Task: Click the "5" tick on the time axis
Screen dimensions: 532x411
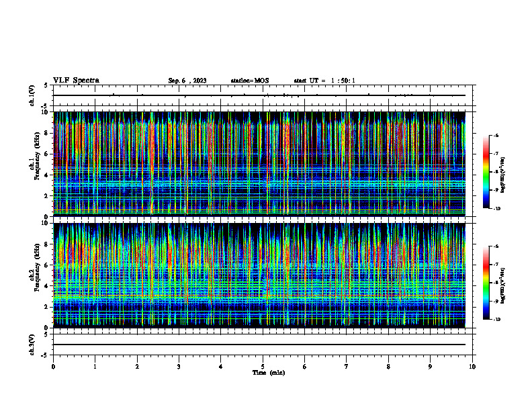Action: pyautogui.click(x=263, y=367)
